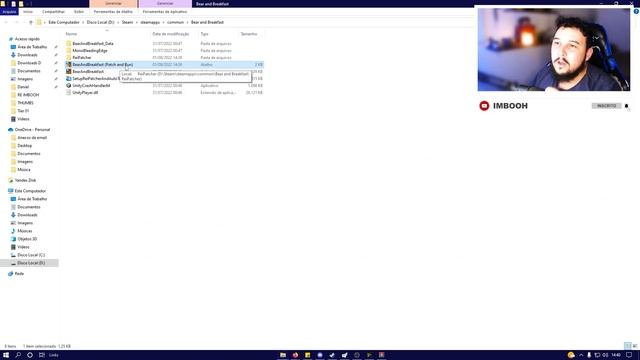Image resolution: width=640 pixels, height=360 pixels.
Task: Open the notification center icon
Action: pos(629,355)
